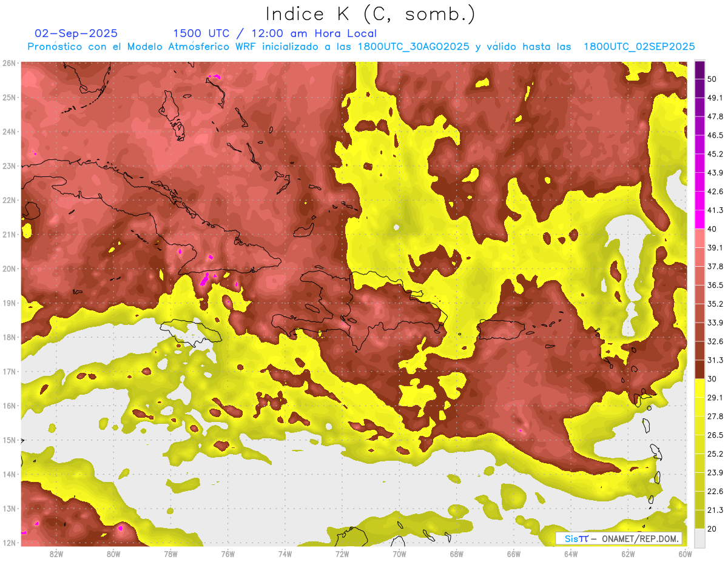Click the longitude axis label "62W"
The height and width of the screenshot is (562, 728).
(x=628, y=554)
